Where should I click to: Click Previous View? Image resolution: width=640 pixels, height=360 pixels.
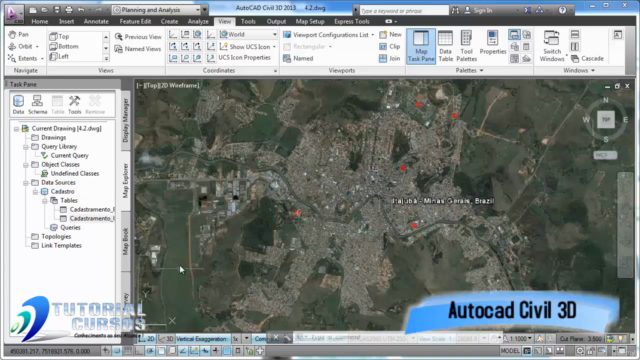click(x=138, y=37)
